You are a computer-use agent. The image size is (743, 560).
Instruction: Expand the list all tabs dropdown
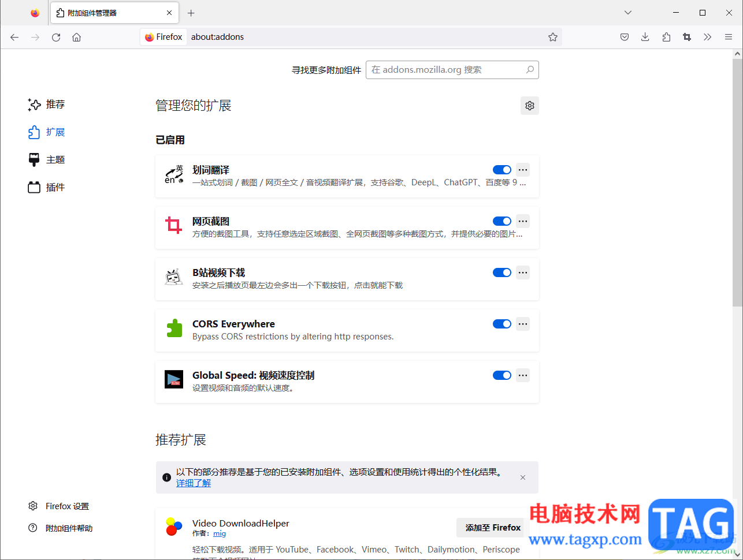[628, 13]
